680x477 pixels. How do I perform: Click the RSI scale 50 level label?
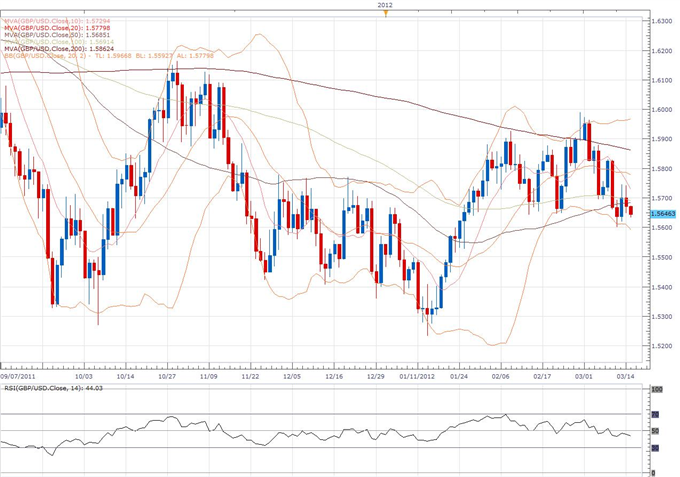tap(655, 431)
